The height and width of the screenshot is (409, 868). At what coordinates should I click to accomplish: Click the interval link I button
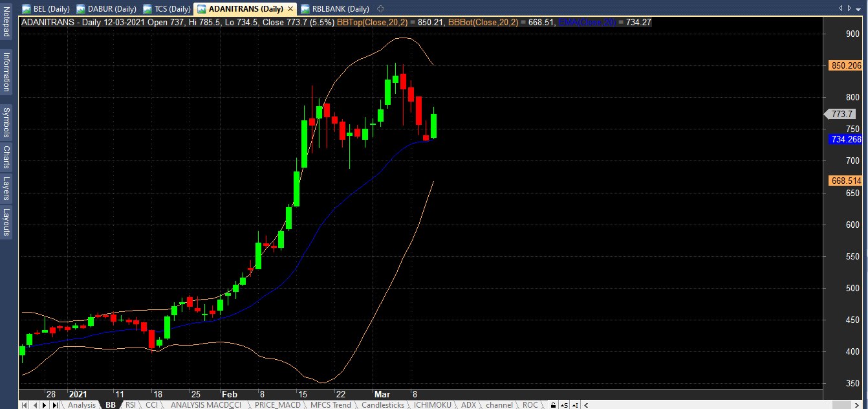coord(575,405)
